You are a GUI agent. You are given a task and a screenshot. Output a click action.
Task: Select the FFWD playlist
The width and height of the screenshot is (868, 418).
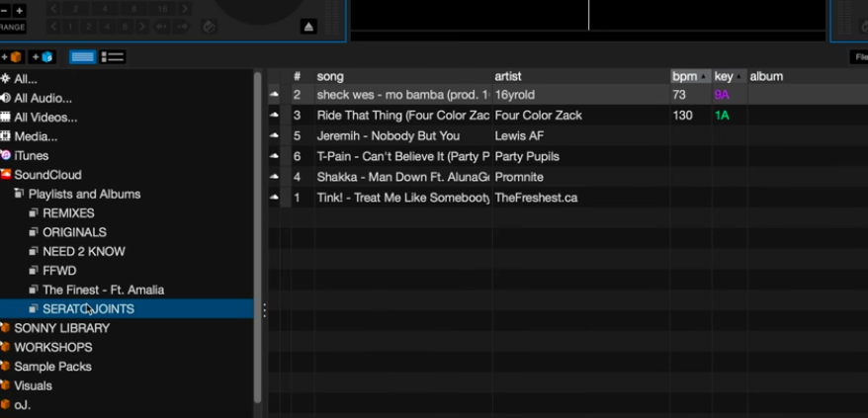pos(59,271)
